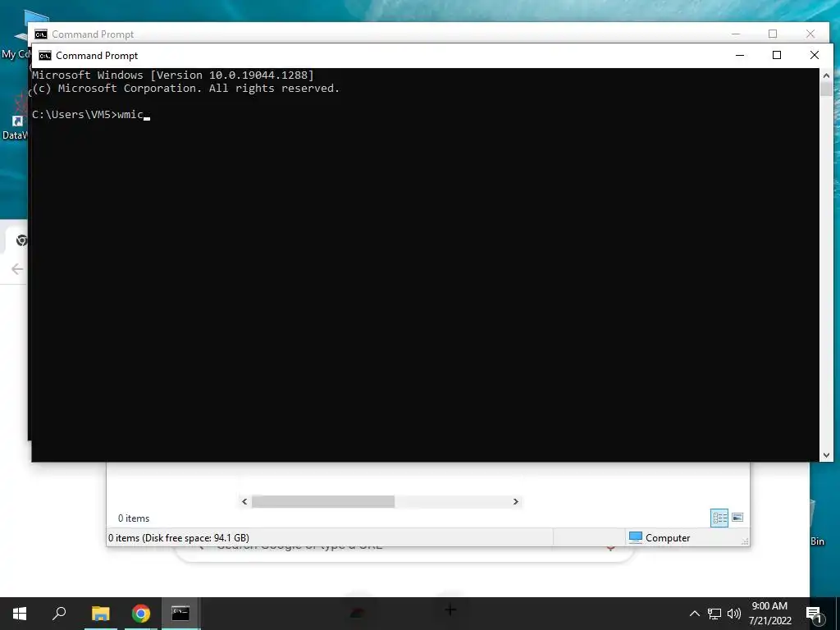Screen dimensions: 840x630
Task: Click the Command Prompt scrollbar down arrow
Action: 826,455
